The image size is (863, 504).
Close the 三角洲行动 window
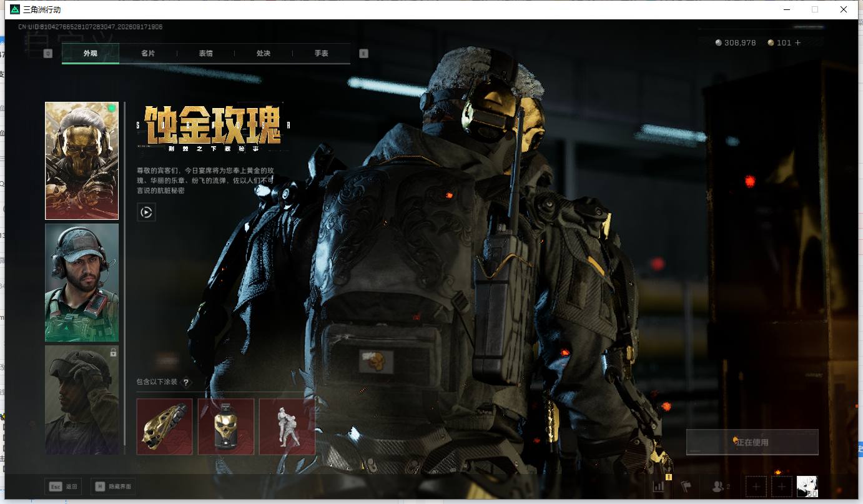click(844, 9)
